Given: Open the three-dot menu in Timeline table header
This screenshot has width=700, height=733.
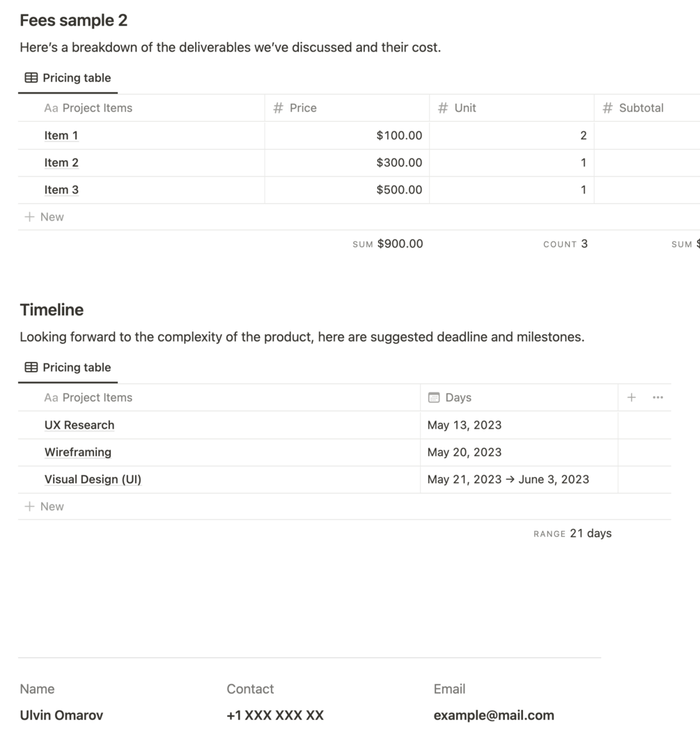Looking at the screenshot, I should [x=658, y=397].
